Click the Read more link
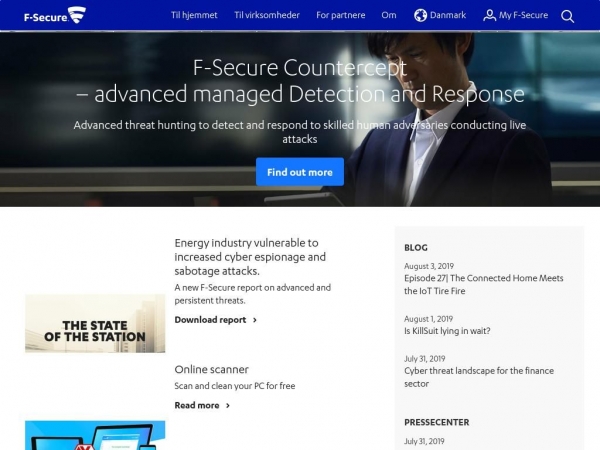600x450 pixels. (x=197, y=405)
